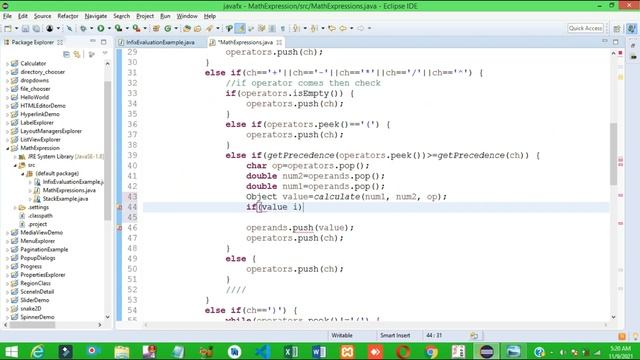Screen dimensions: 640x360
Task: Click the New file wizard icon
Action: [8, 29]
